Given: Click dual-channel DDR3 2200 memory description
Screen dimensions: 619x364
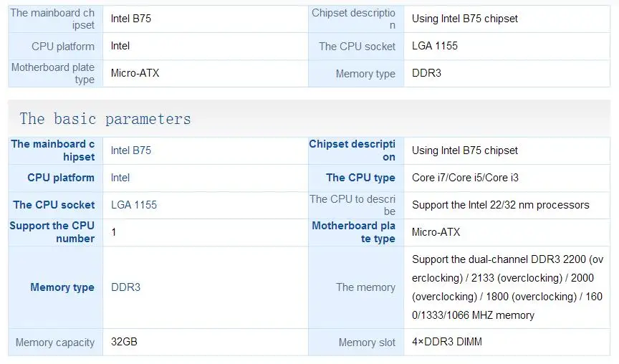Looking at the screenshot, I should point(507,287).
